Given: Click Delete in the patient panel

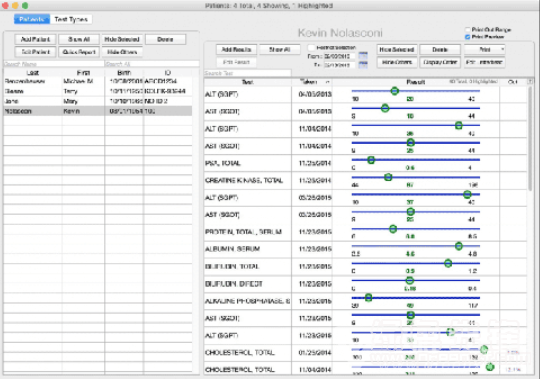Looking at the screenshot, I should pos(165,39).
